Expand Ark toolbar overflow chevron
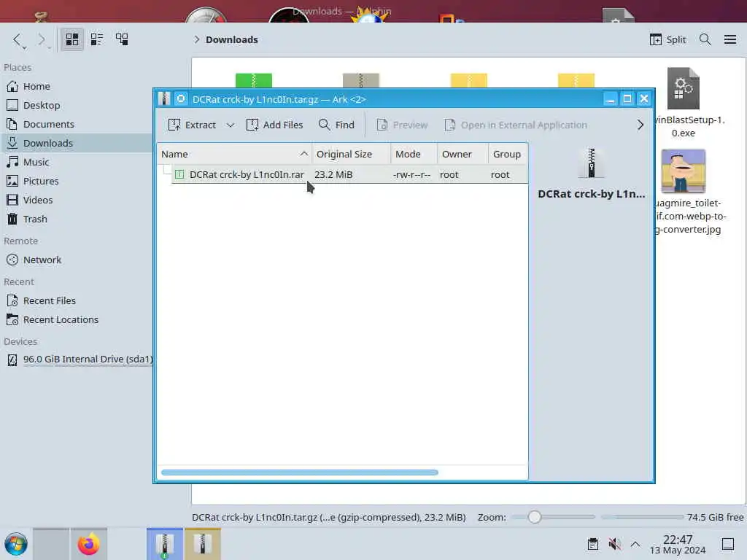Screen dimensions: 747x560 coord(640,125)
